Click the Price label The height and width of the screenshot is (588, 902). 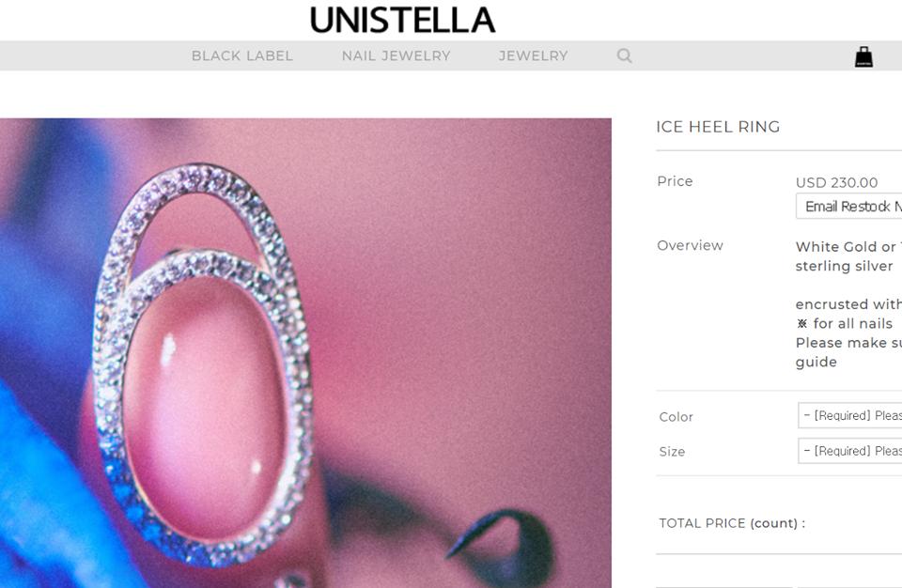(x=675, y=181)
